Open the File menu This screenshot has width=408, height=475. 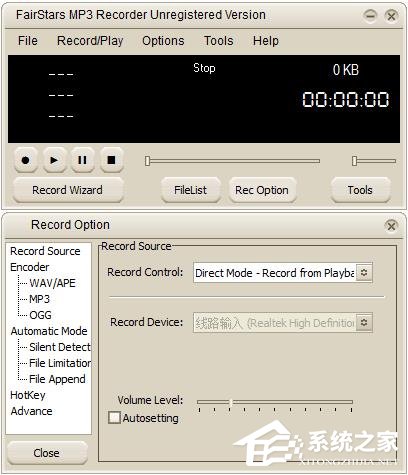(28, 41)
